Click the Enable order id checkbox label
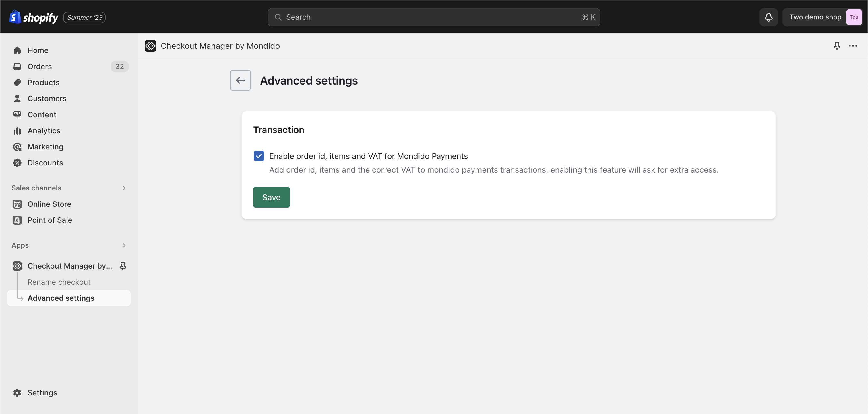868x414 pixels. pos(368,156)
